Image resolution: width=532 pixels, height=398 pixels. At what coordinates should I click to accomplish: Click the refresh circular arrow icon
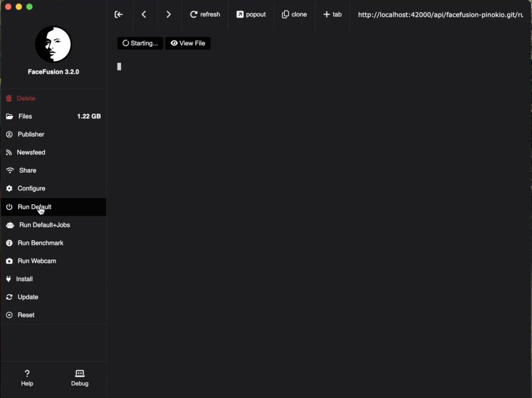(x=194, y=14)
